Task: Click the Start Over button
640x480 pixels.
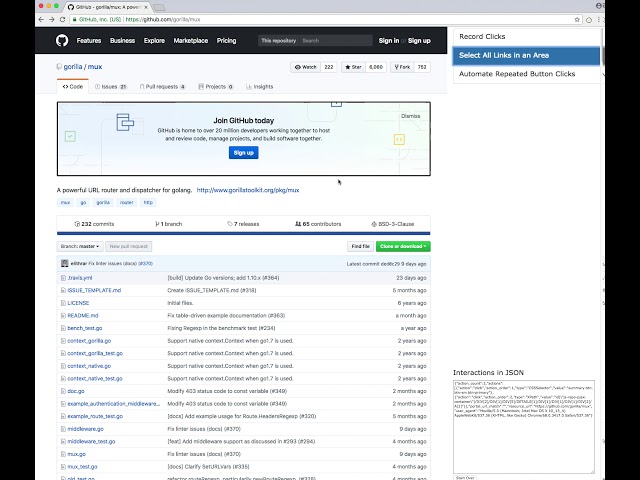Action: pos(465,478)
